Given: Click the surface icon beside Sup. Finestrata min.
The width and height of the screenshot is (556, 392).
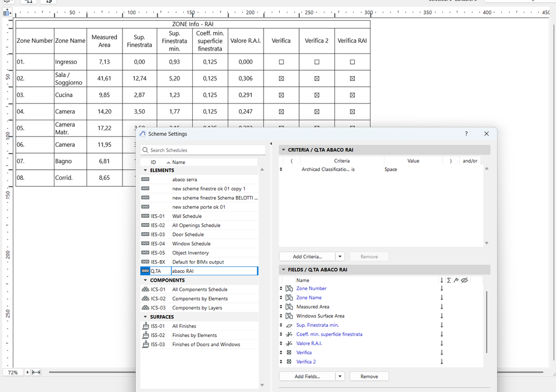Looking at the screenshot, I should point(289,325).
